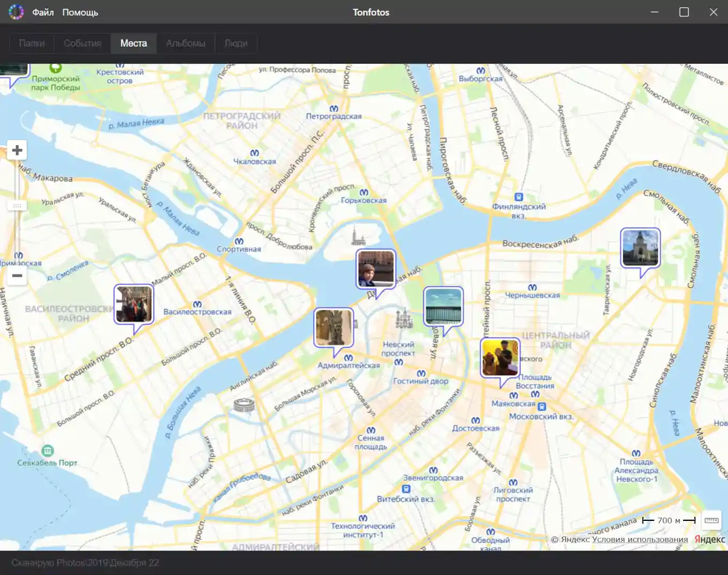Click the Tonfotos app logo icon

16,12
